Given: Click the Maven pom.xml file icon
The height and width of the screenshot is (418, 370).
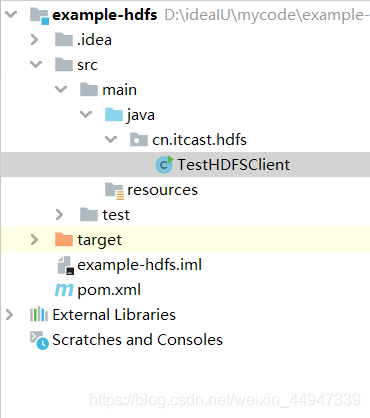Looking at the screenshot, I should click(x=64, y=290).
